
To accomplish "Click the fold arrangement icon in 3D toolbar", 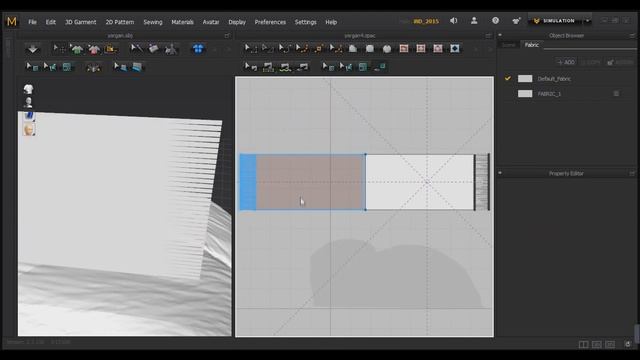I will click(x=153, y=49).
